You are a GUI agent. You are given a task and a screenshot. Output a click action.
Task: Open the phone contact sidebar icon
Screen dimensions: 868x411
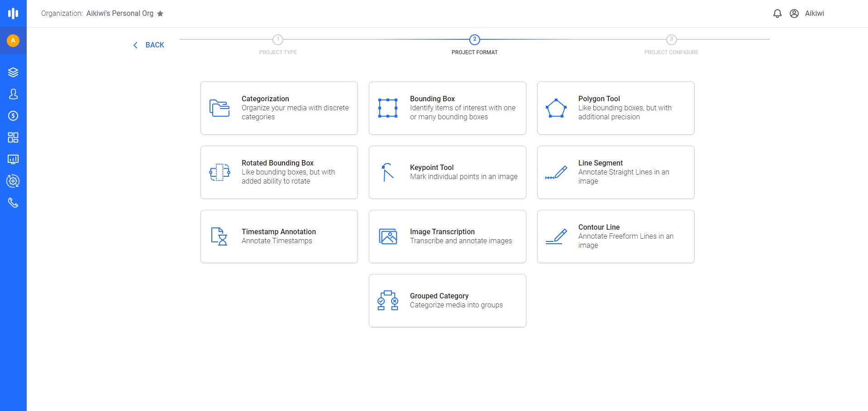click(x=13, y=203)
